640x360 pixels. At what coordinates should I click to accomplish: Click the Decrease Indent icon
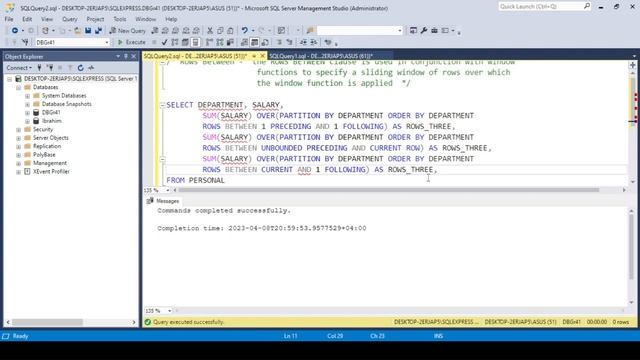pyautogui.click(x=303, y=42)
